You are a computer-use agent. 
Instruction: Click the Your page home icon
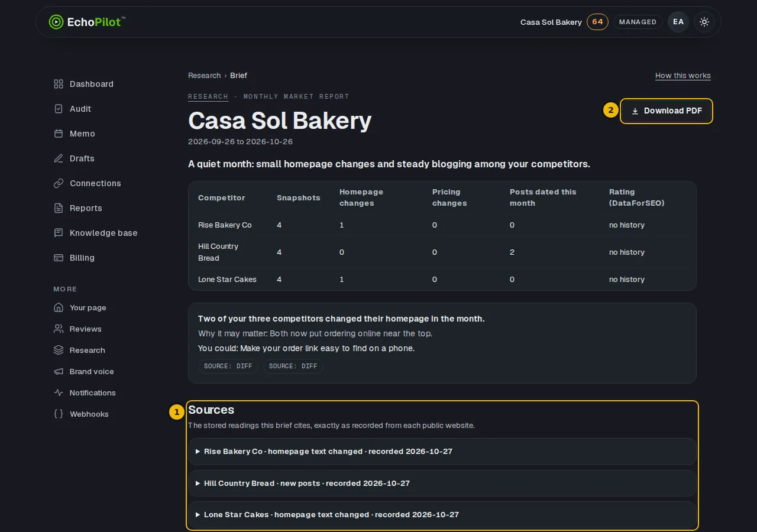[x=59, y=307]
